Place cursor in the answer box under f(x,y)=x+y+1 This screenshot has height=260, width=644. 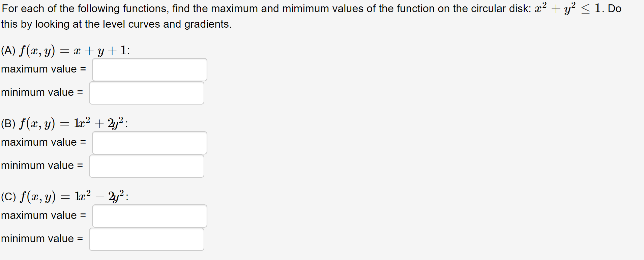point(149,69)
